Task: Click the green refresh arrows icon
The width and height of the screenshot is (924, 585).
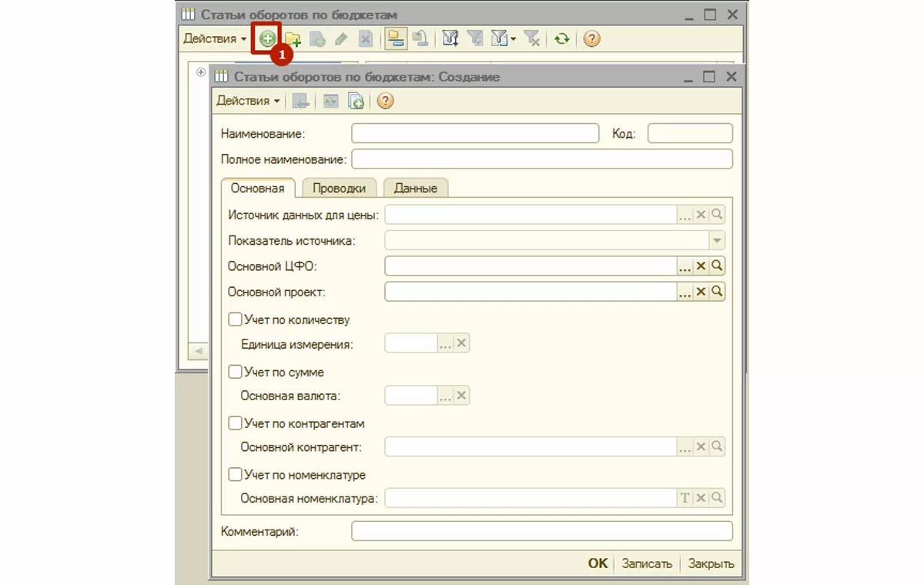Action: tap(562, 38)
